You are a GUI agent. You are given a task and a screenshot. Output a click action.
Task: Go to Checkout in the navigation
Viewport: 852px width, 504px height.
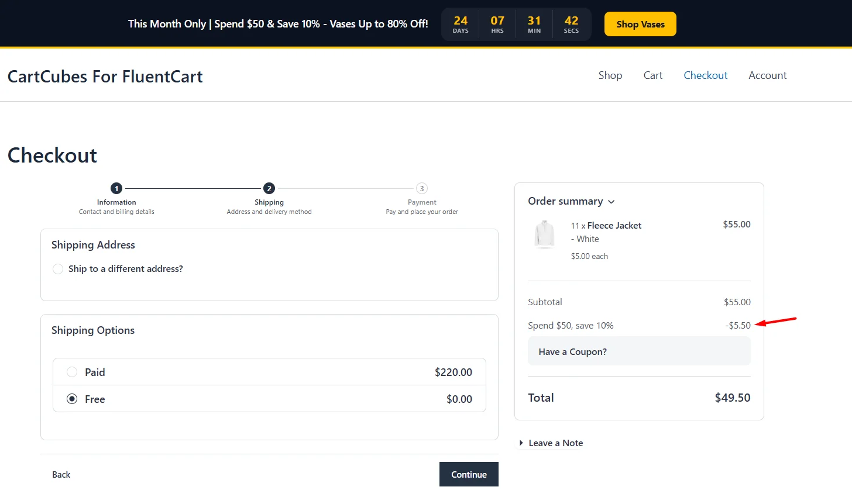[706, 75]
